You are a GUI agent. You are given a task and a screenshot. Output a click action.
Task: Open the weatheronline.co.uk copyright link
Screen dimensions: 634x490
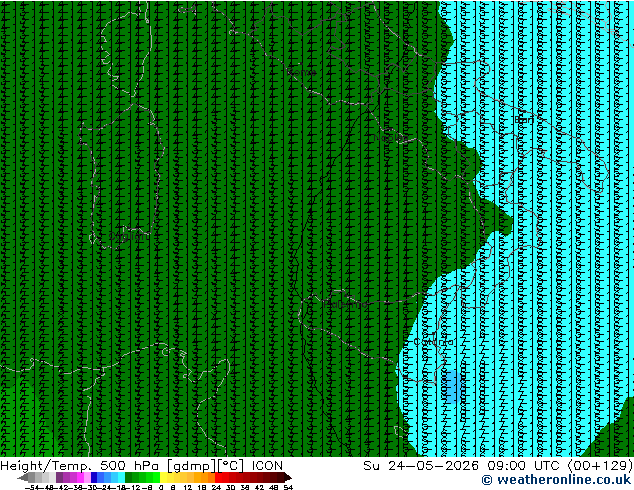point(556,480)
